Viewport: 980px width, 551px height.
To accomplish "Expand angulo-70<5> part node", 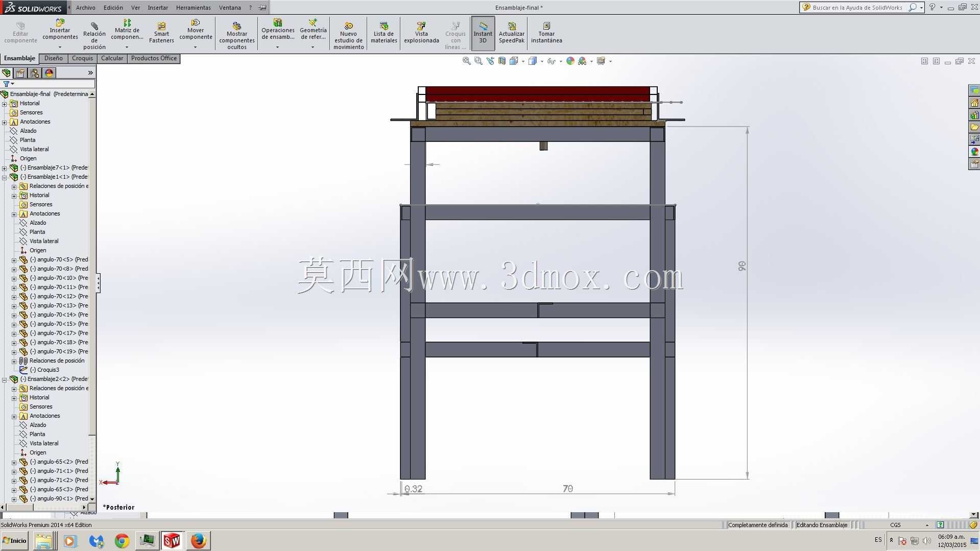I will (x=14, y=260).
